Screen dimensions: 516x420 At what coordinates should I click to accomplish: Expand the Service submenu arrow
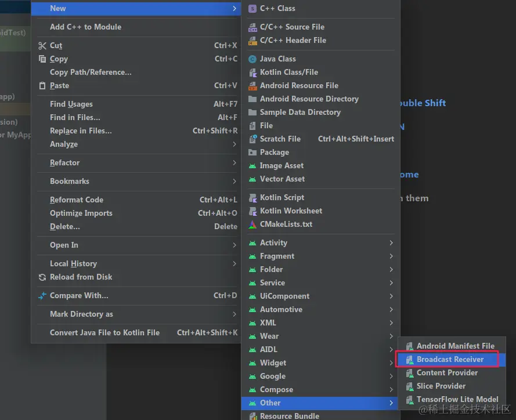click(x=391, y=283)
